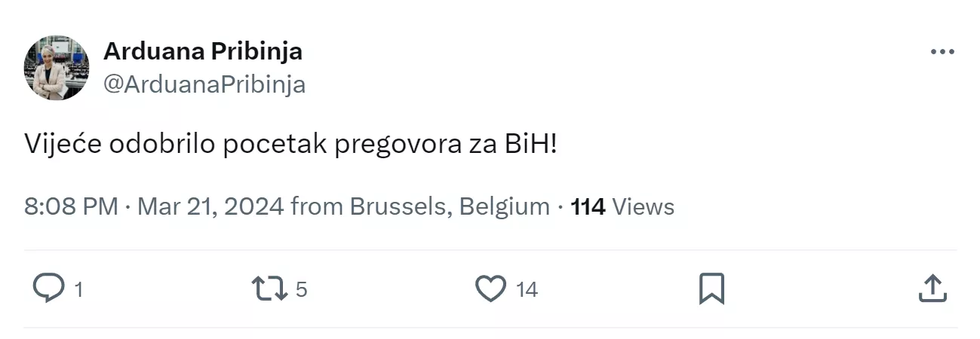Open the share upload icon
The width and height of the screenshot is (980, 339).
[x=932, y=289]
